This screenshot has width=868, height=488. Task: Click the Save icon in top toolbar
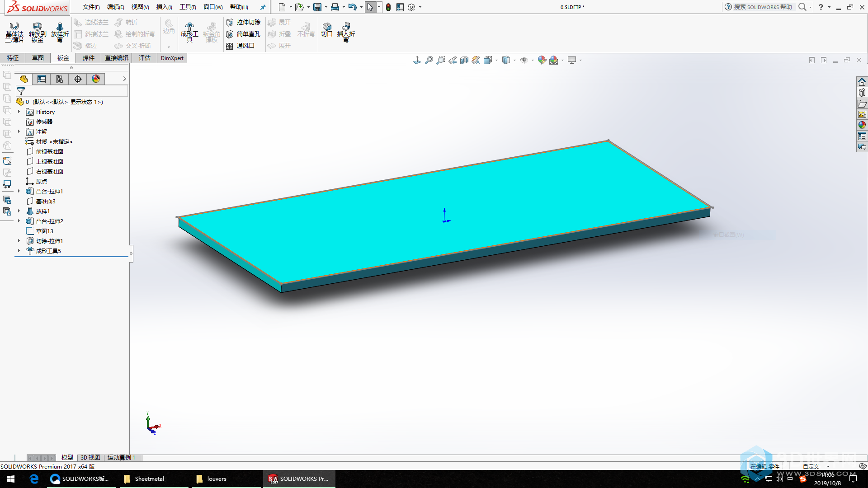[x=317, y=7]
